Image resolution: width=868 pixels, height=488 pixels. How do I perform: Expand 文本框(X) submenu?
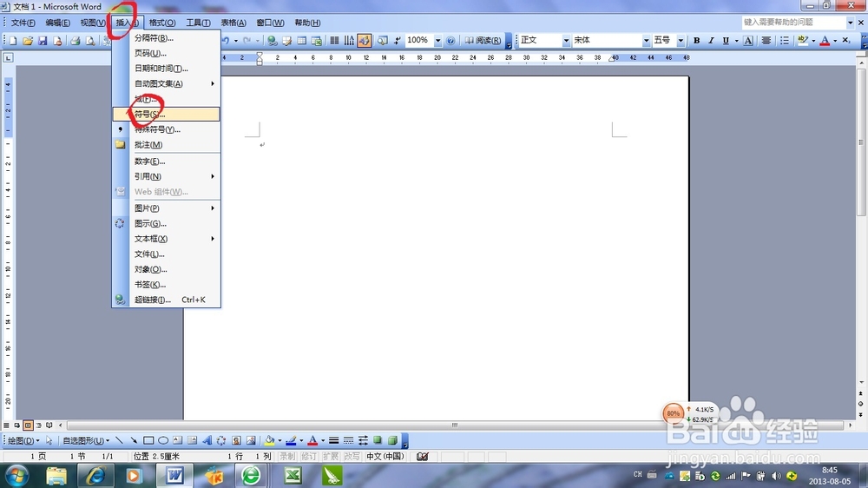[x=166, y=239]
